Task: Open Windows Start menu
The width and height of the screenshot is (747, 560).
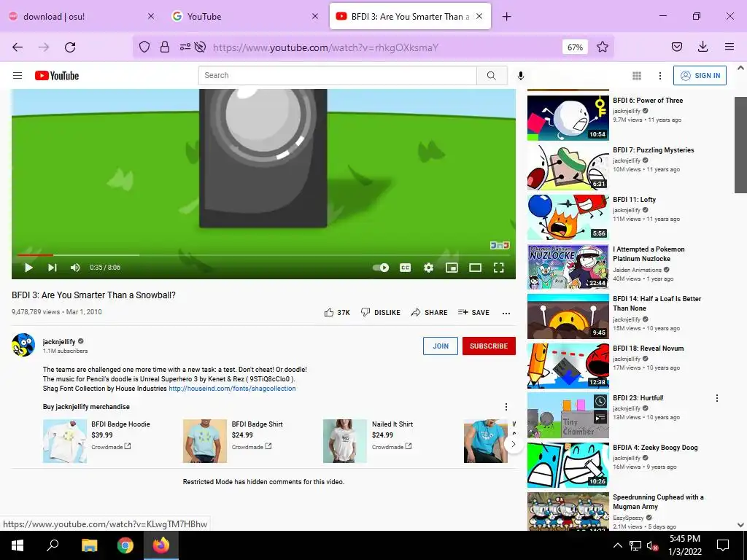Action: [18, 545]
